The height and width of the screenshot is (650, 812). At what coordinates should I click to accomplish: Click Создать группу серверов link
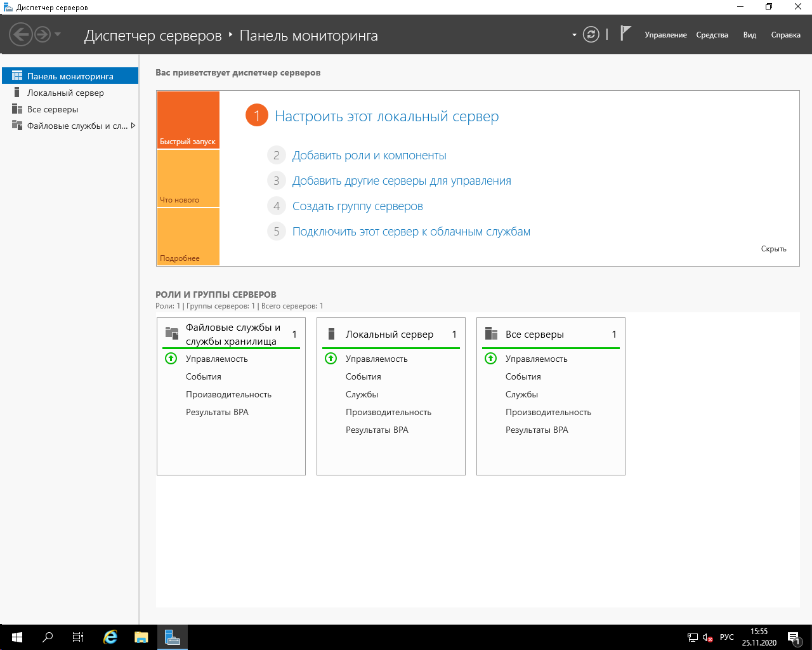[x=357, y=206]
